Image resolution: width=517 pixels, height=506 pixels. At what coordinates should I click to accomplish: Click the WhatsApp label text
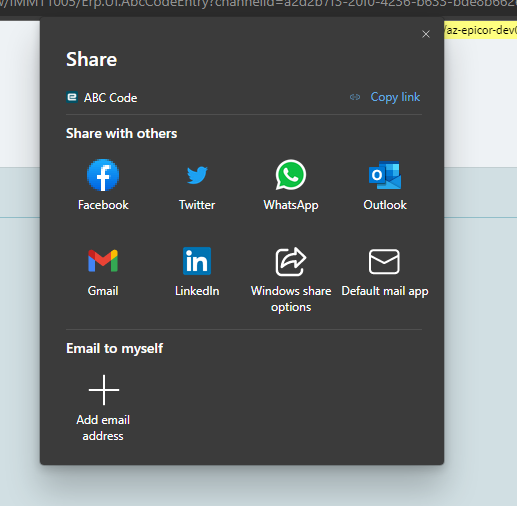291,205
